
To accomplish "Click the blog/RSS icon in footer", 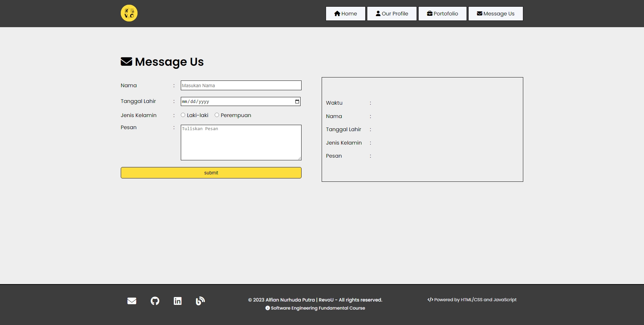I will click(x=200, y=301).
